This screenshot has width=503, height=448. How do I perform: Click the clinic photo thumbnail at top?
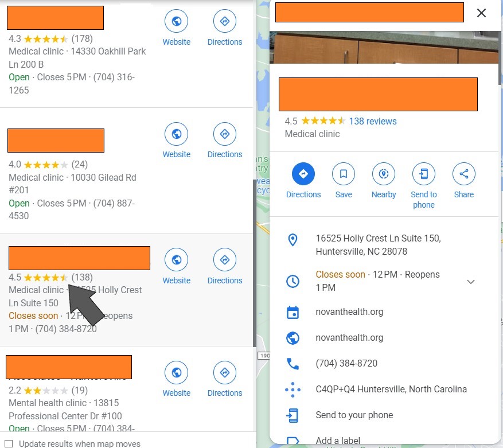tap(384, 47)
